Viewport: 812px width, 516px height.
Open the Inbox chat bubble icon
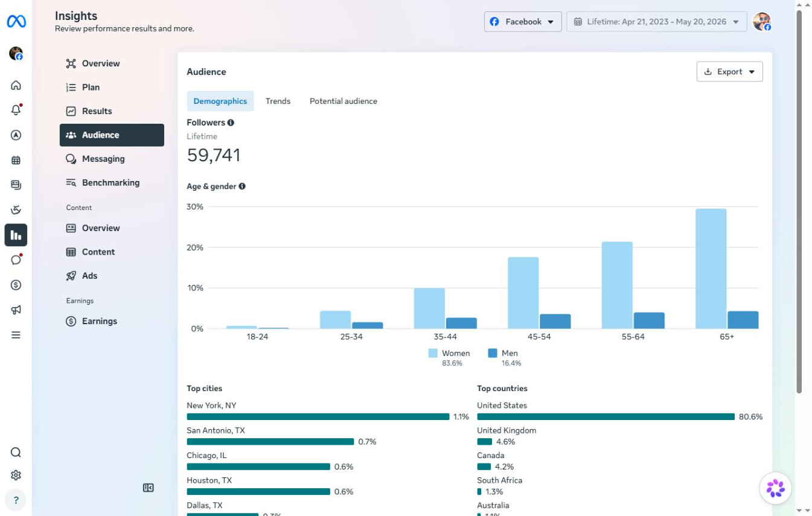click(x=16, y=260)
